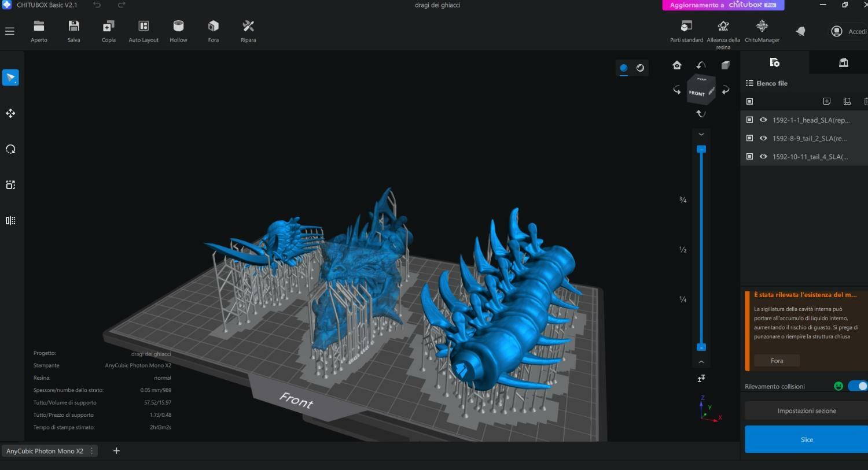Activate the mirror tool
Screen dimensions: 868x470
10,220
